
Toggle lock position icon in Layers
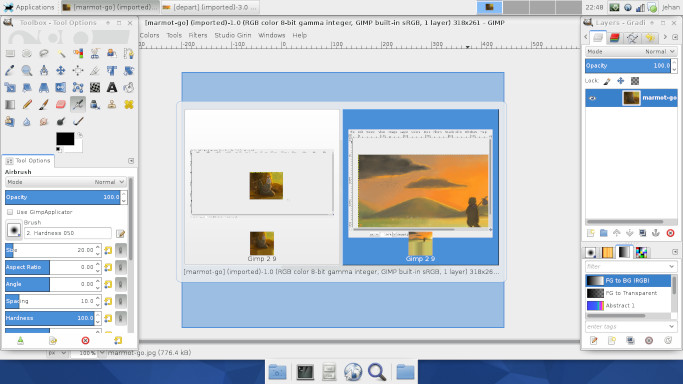[x=621, y=81]
